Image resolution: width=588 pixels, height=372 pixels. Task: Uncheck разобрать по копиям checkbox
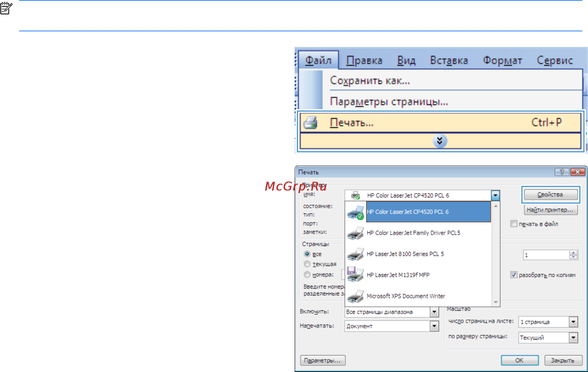point(513,275)
